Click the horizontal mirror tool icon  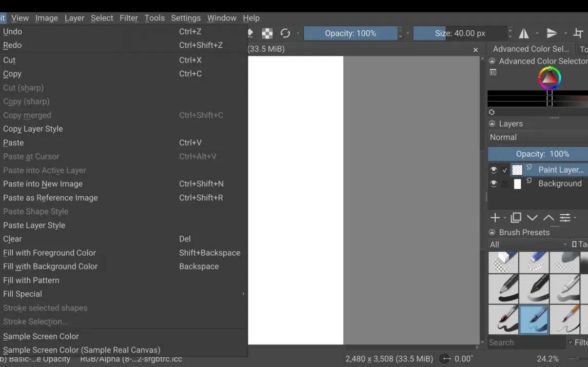point(524,33)
